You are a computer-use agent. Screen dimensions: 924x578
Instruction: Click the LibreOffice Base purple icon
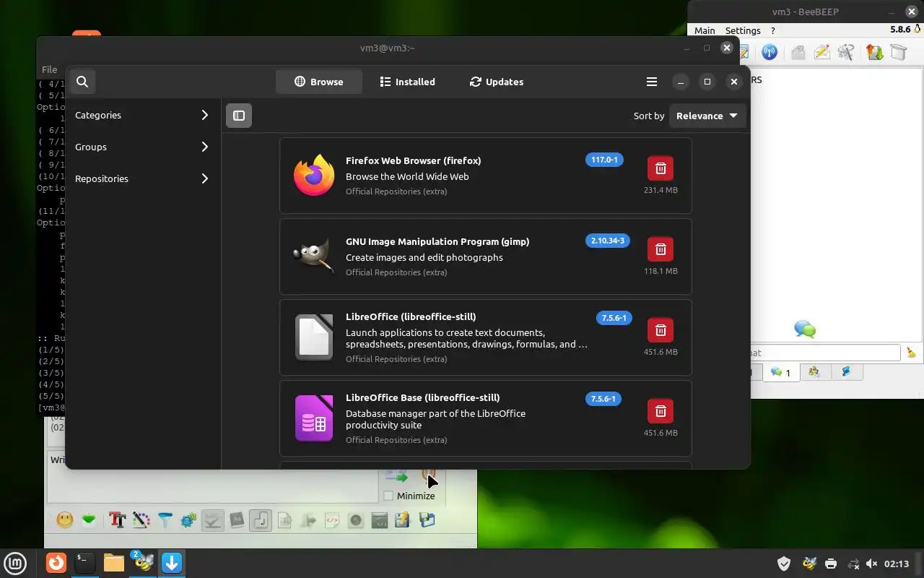point(314,418)
